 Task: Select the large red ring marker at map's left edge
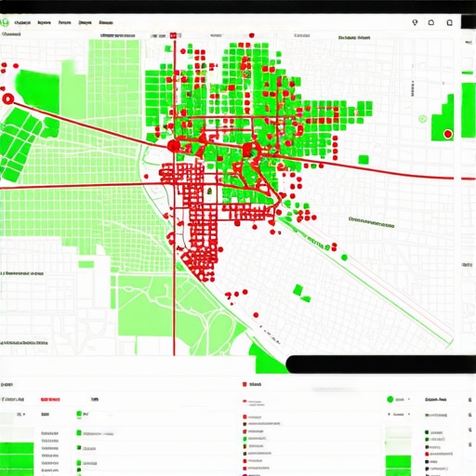click(7, 99)
